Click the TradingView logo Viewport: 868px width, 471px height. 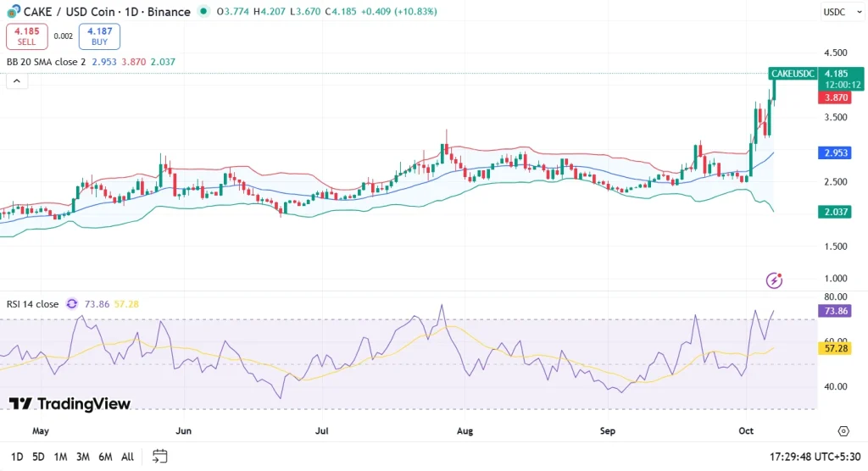click(70, 404)
